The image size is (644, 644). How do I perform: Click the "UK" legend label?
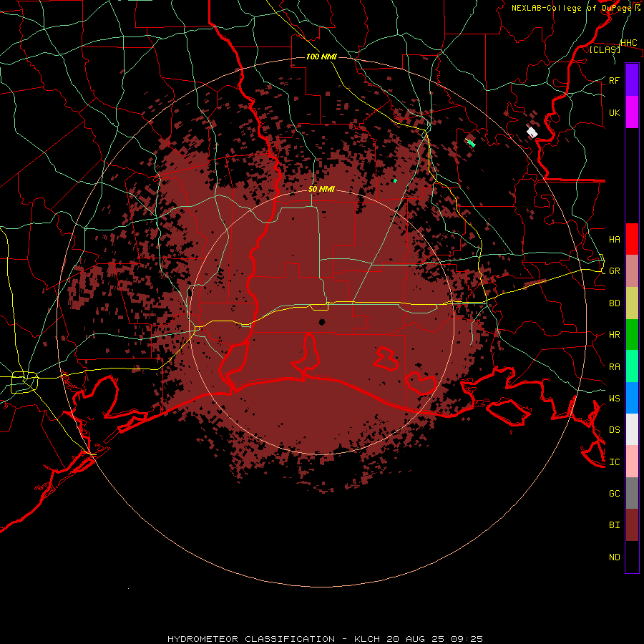614,112
